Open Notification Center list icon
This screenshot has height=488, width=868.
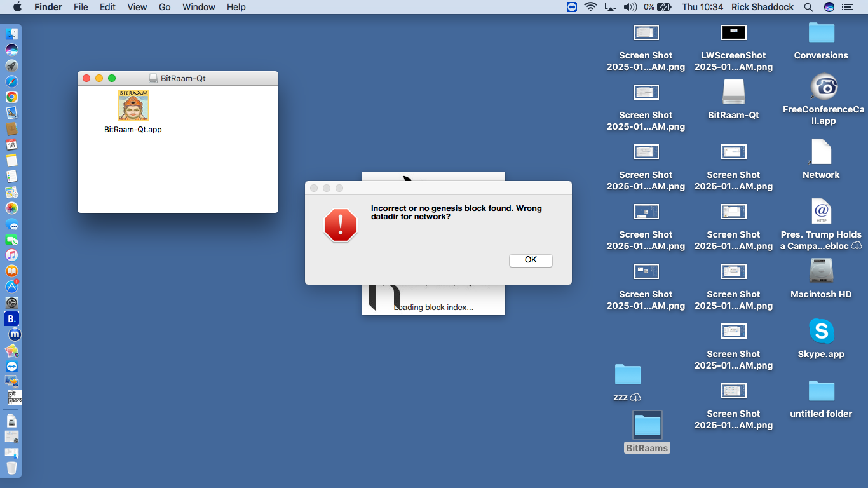tap(847, 7)
